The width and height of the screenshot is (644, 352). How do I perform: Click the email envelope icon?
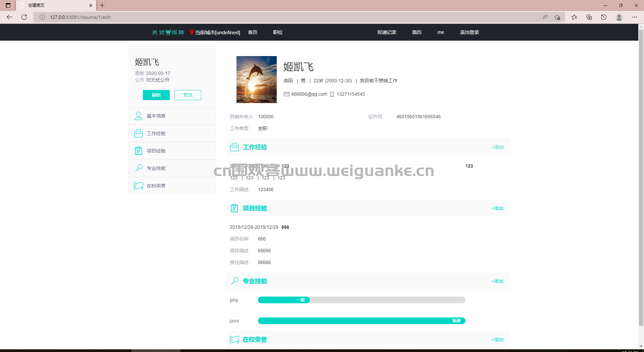[x=286, y=94]
